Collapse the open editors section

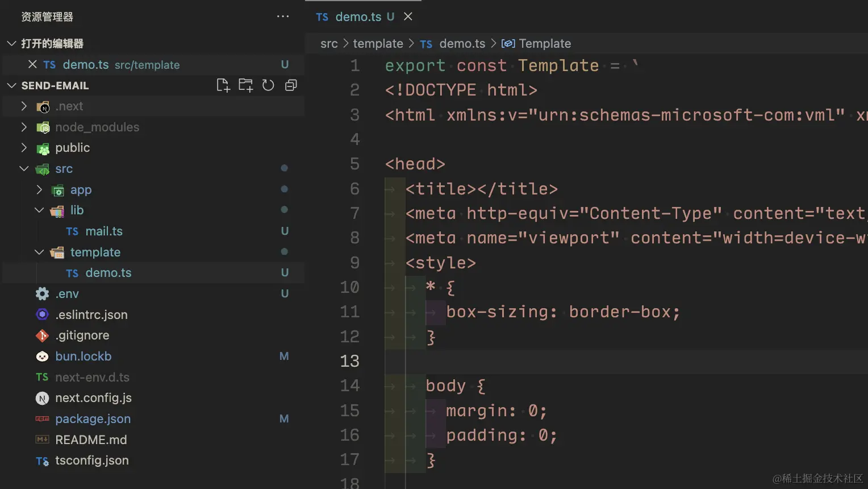coord(11,43)
